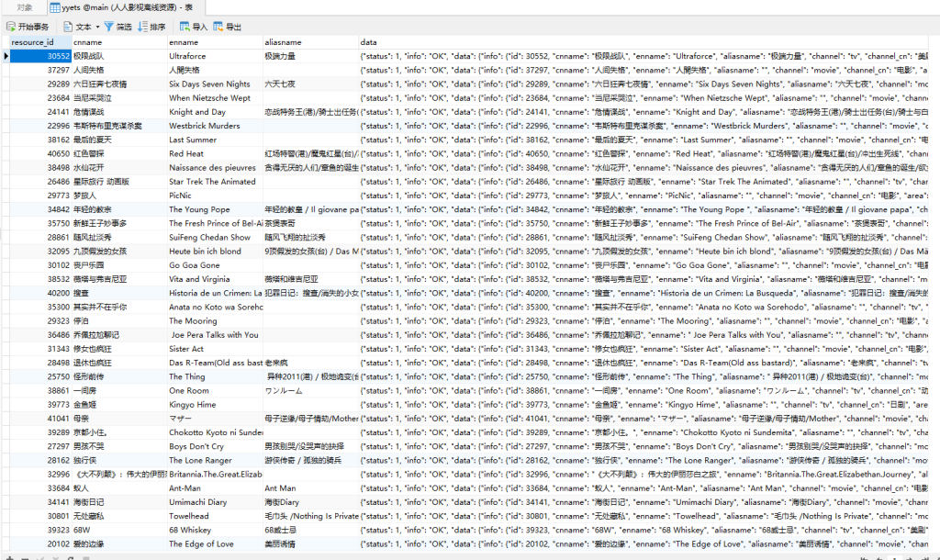
Task: Click the enname column header
Action: 215,42
